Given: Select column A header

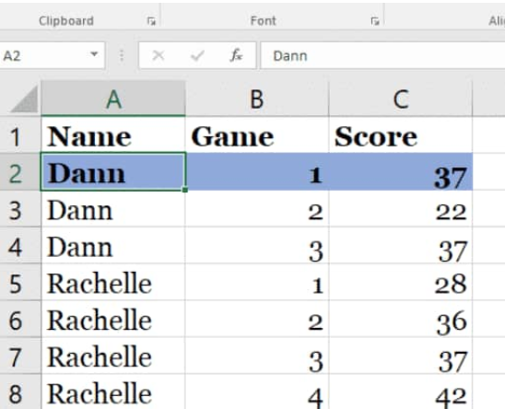Looking at the screenshot, I should pos(113,99).
